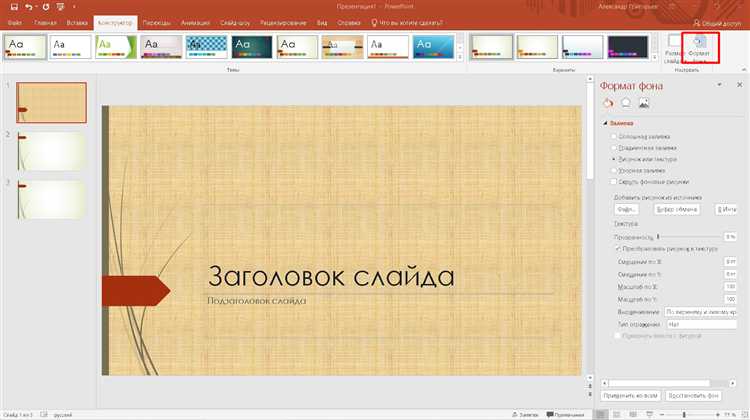Toggle the Преобразовать рисунок в текстуру checkbox
This screenshot has height=420, width=750.
[x=618, y=249]
